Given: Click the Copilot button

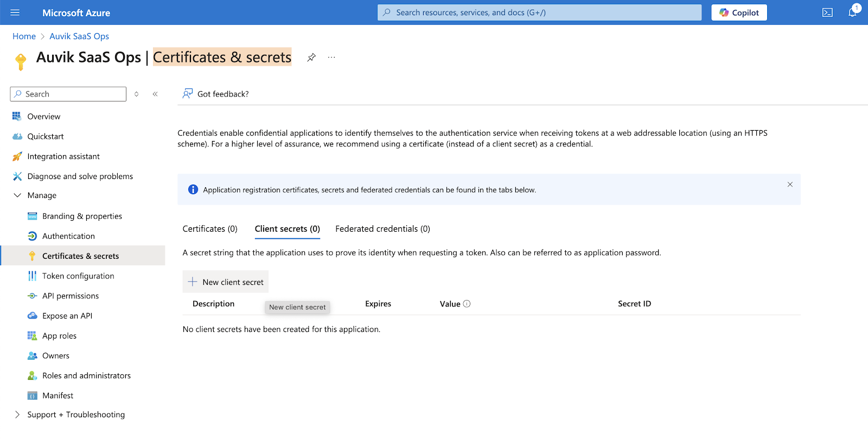Looking at the screenshot, I should [739, 12].
